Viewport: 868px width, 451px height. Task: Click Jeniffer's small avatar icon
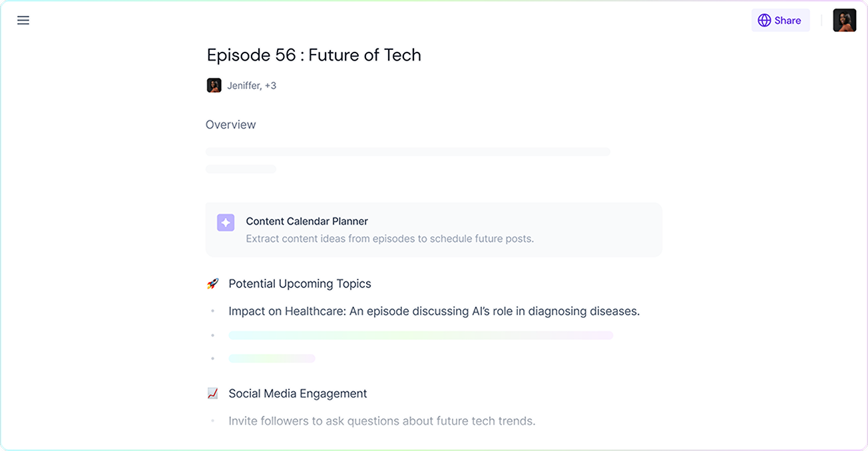click(x=213, y=85)
